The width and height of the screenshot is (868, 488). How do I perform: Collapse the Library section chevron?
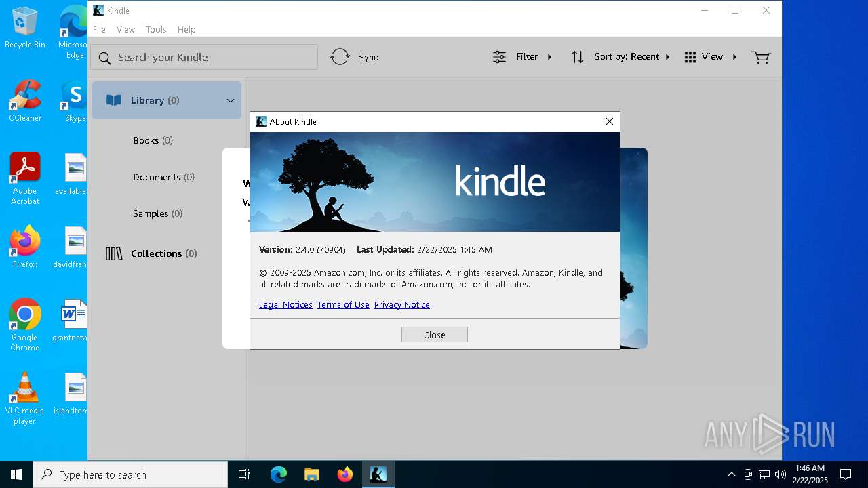point(231,100)
